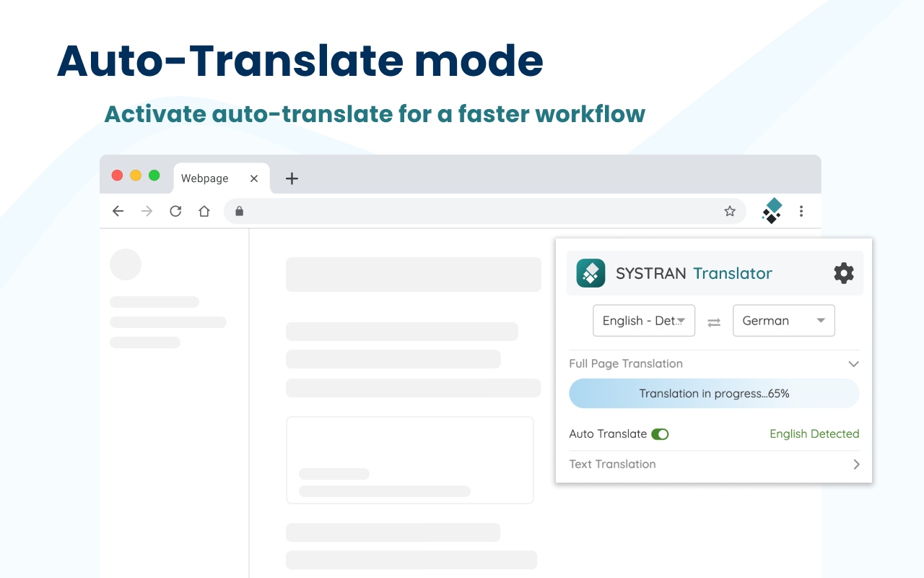
Task: Swap source and target languages with the arrows icon
Action: pos(714,321)
